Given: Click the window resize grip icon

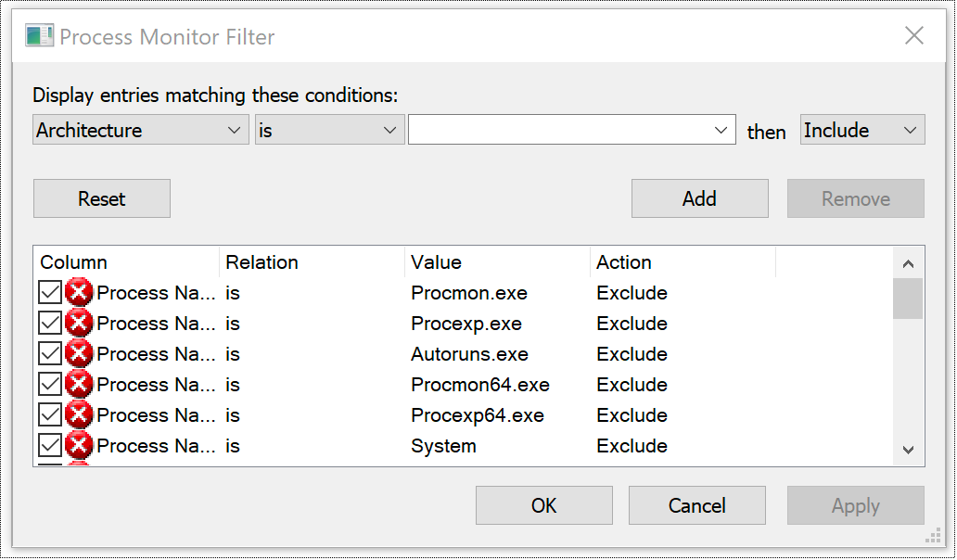Looking at the screenshot, I should pos(933,535).
